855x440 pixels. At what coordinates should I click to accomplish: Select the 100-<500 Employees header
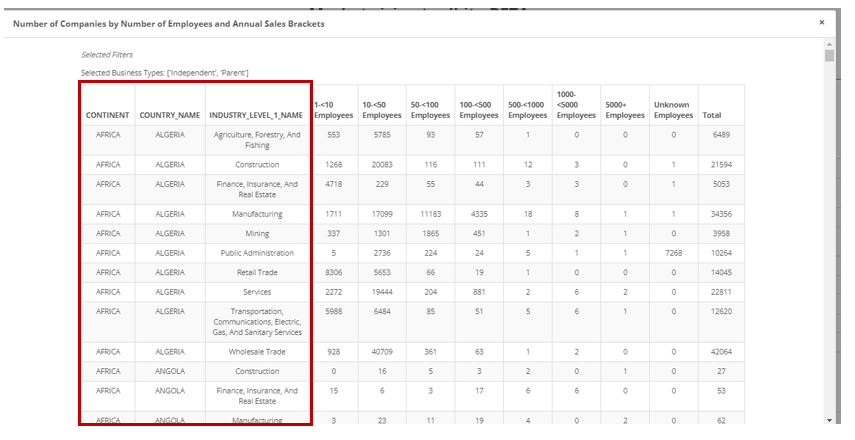tap(479, 110)
